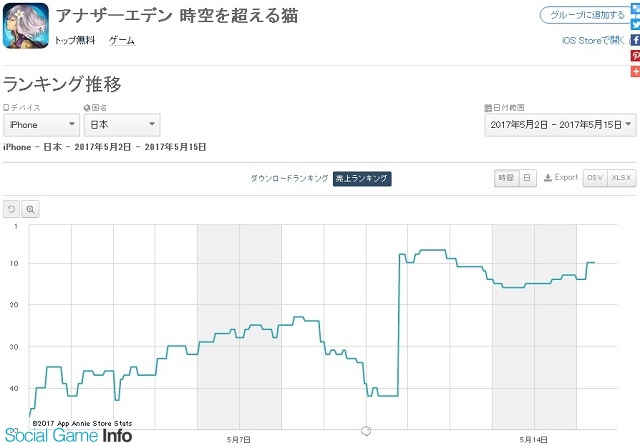Viewport: 640px width, 448px height.
Task: Click the Export download icon
Action: (x=548, y=177)
